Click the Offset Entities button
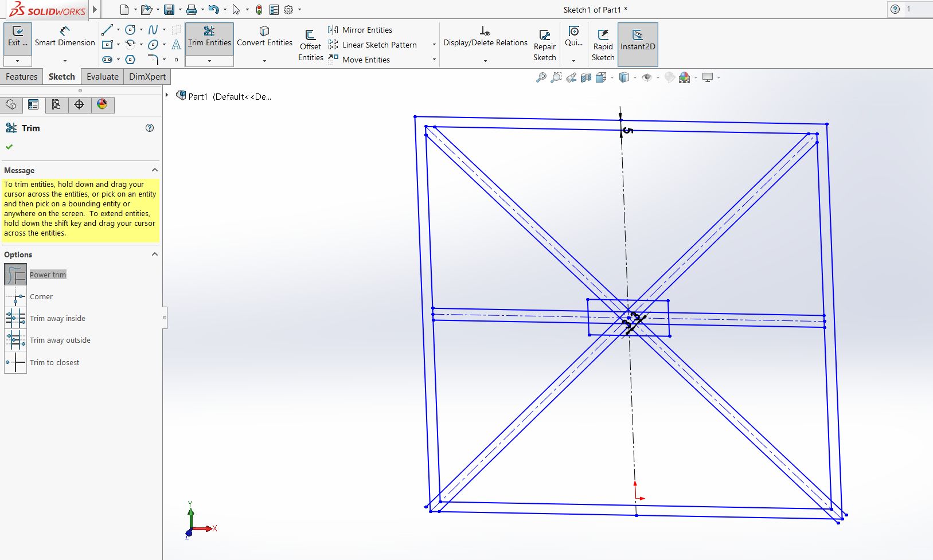The image size is (933, 560). [x=310, y=44]
